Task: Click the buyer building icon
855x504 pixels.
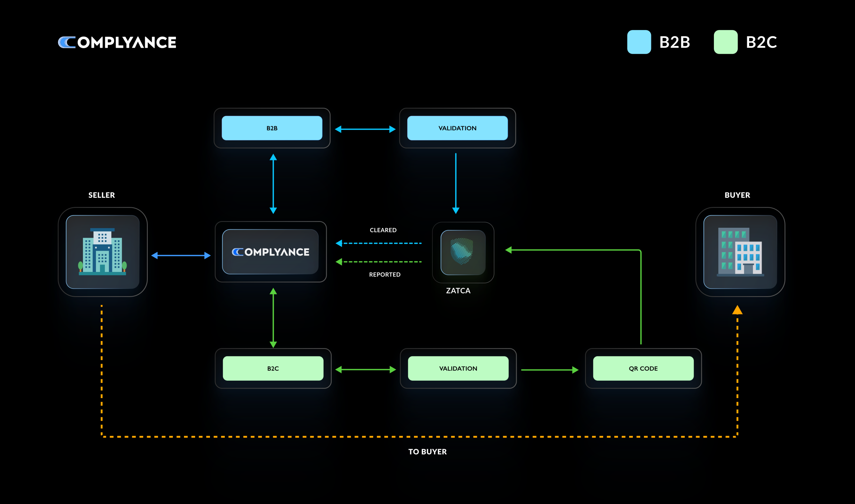Action: pyautogui.click(x=740, y=252)
